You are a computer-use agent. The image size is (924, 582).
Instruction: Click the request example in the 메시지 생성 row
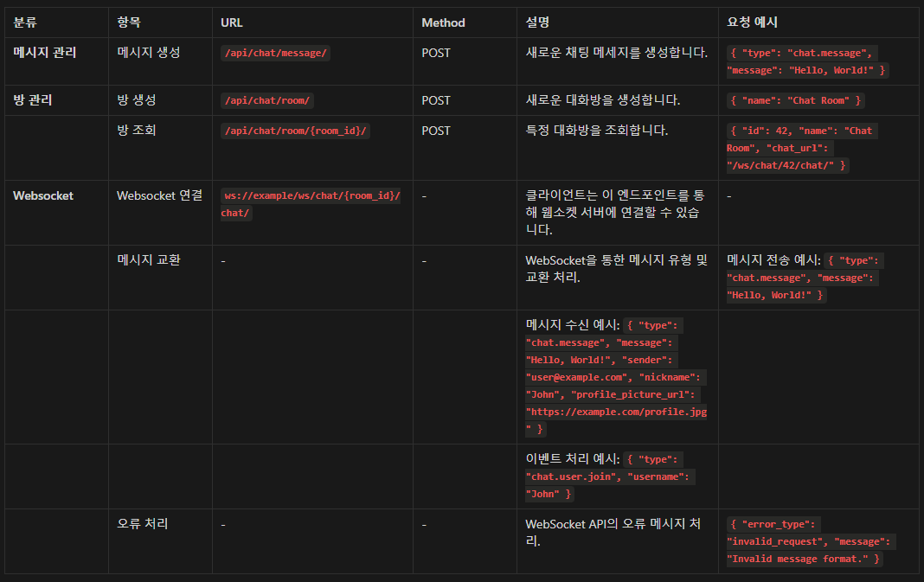(x=807, y=61)
